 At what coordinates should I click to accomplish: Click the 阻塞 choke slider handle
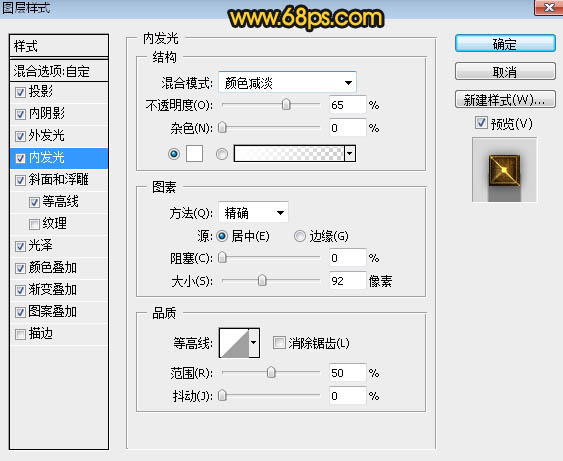[x=223, y=257]
